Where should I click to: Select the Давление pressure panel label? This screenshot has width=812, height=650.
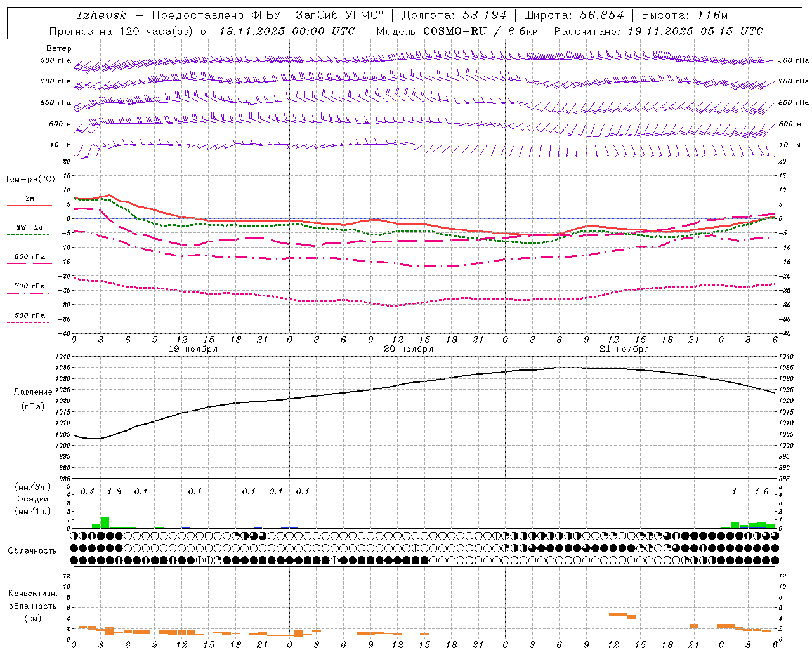coord(33,392)
